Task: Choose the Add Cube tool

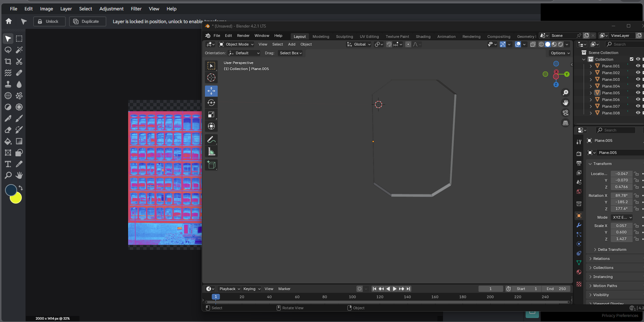Action: [211, 165]
